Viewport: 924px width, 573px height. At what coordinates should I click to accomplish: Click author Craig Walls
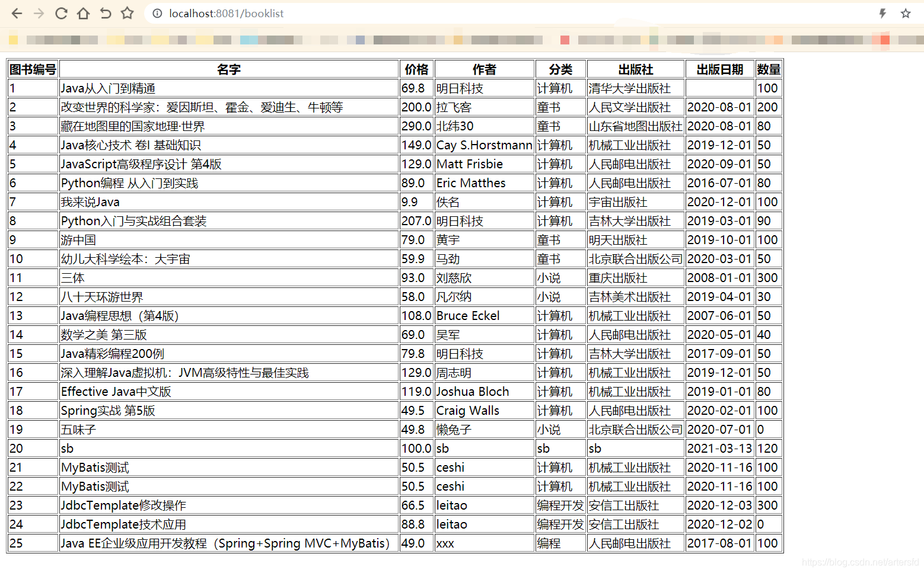pyautogui.click(x=468, y=411)
